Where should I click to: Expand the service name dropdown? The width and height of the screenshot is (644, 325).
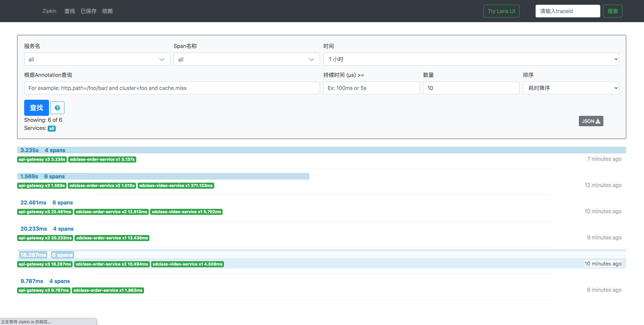click(x=97, y=59)
